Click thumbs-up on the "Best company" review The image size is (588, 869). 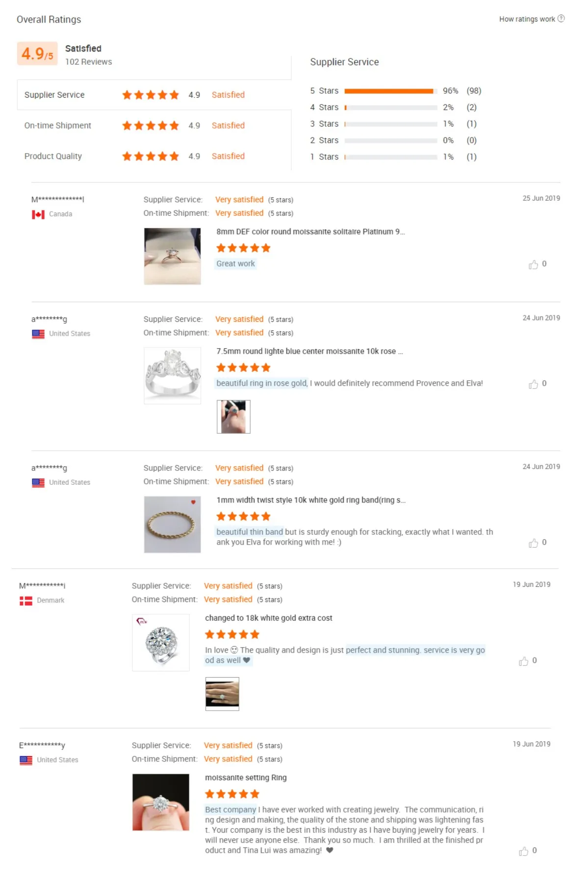pyautogui.click(x=523, y=851)
